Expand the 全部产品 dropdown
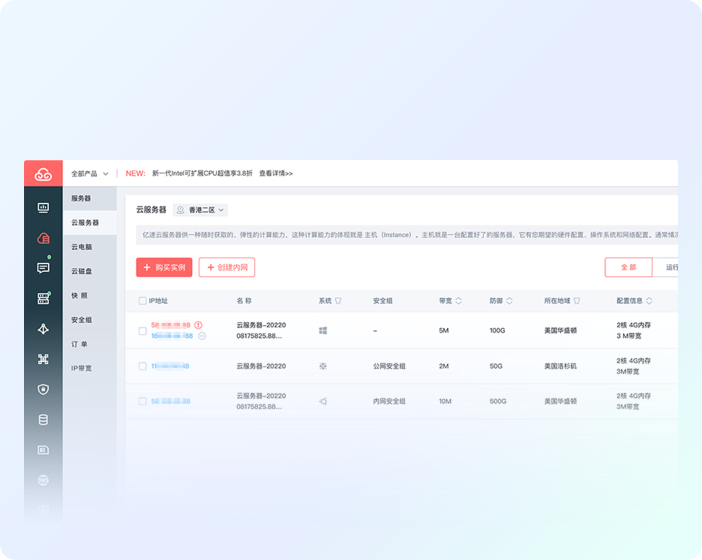This screenshot has width=702, height=560. (x=90, y=173)
